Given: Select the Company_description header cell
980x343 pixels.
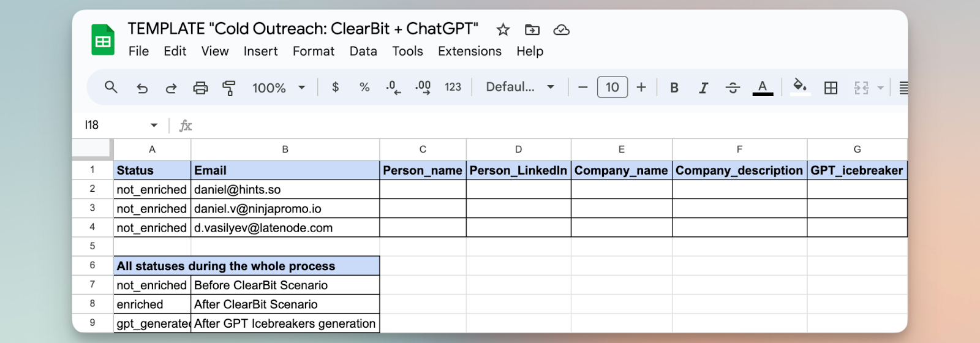Looking at the screenshot, I should 739,170.
